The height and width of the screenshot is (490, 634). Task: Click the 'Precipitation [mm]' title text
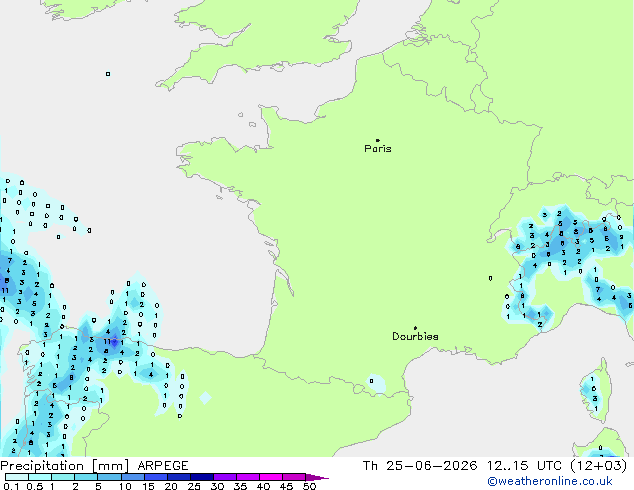(x=65, y=466)
